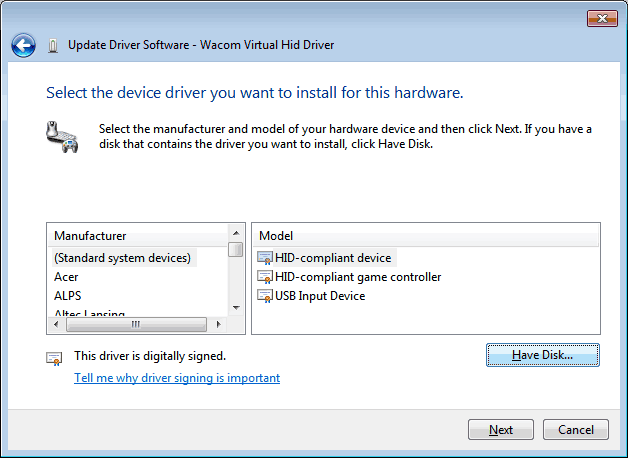Click the hardware devices illustration icon
This screenshot has width=628, height=458.
pyautogui.click(x=62, y=137)
